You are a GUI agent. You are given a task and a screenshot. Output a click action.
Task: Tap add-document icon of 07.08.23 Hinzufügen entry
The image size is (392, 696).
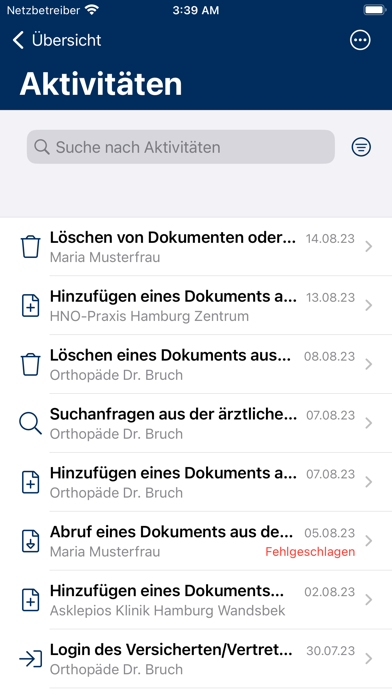[31, 482]
